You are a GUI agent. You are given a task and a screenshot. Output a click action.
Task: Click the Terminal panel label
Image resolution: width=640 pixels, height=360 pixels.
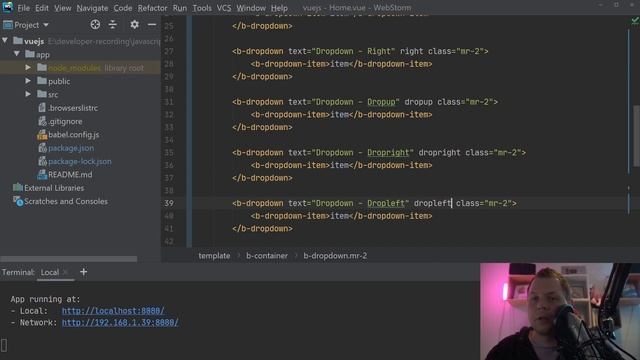[18, 273]
